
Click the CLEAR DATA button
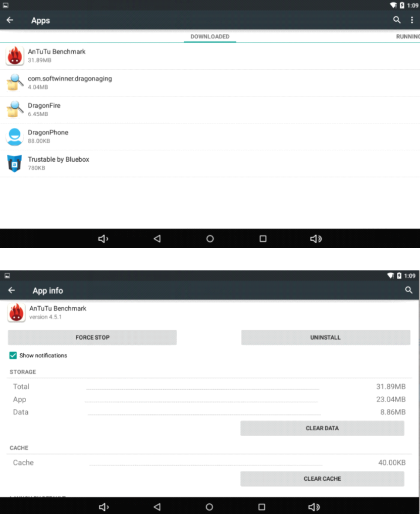point(322,428)
